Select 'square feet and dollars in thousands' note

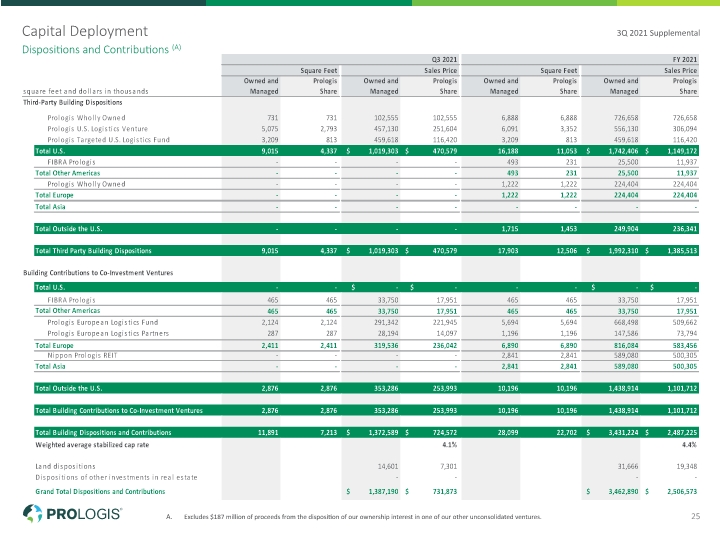click(85, 91)
